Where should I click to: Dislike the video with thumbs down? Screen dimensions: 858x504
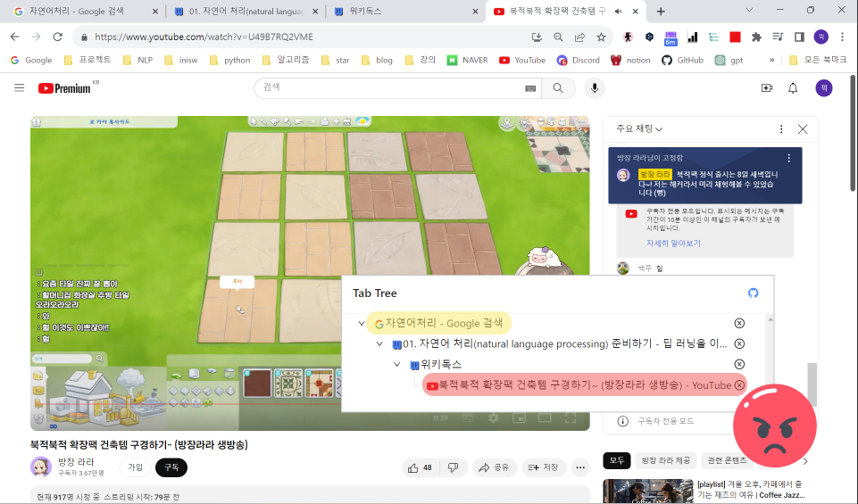(x=453, y=467)
